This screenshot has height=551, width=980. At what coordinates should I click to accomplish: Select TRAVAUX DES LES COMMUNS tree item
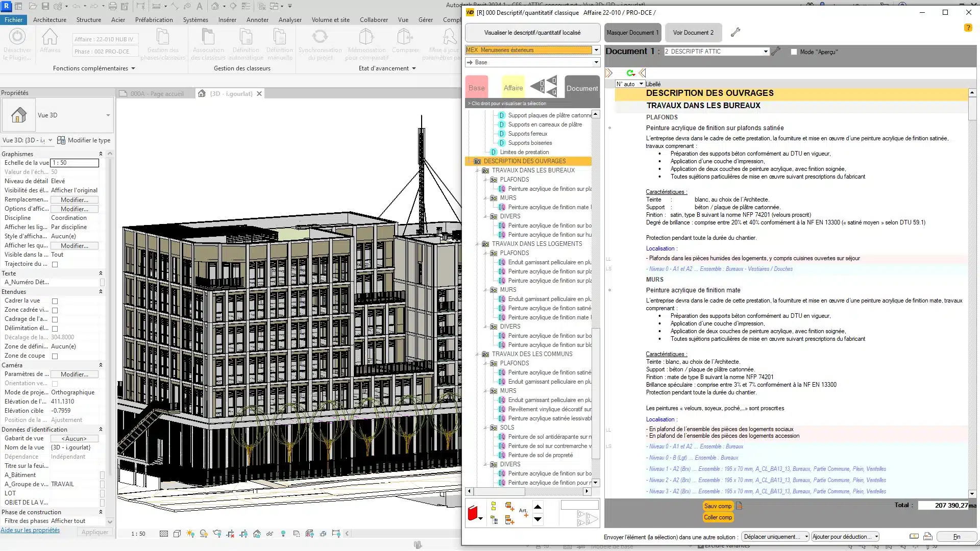[x=532, y=354]
